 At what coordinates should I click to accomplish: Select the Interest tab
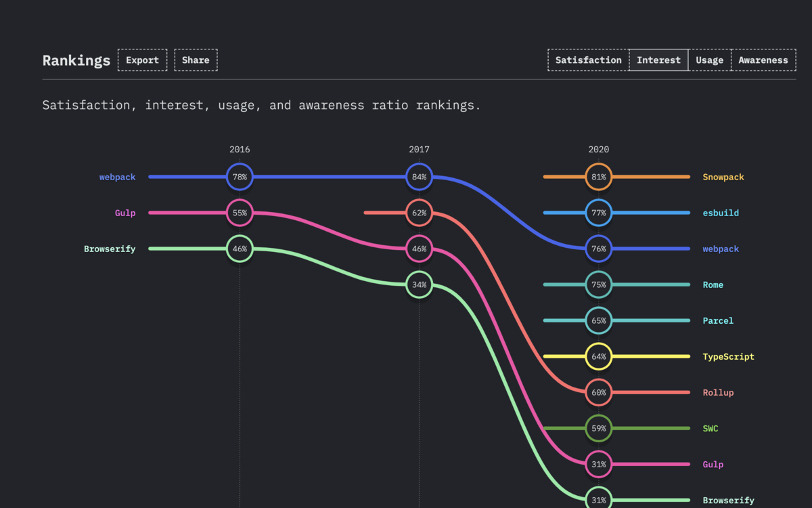pyautogui.click(x=658, y=60)
